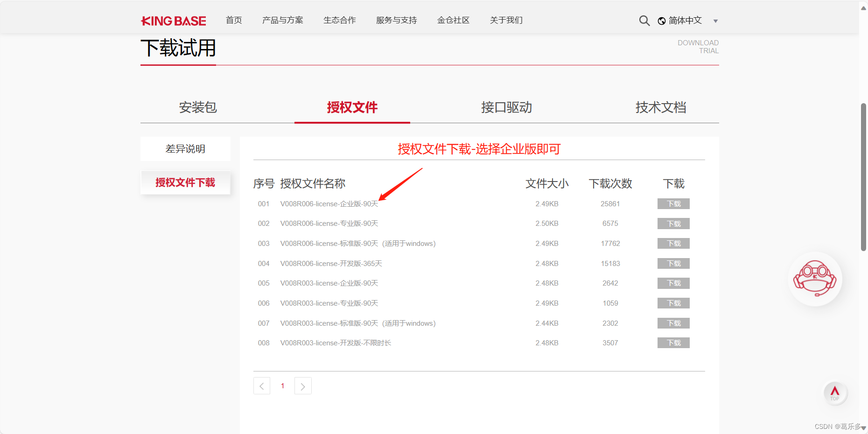Download V008R003 企业版-90天 license (row 005)

click(x=673, y=283)
